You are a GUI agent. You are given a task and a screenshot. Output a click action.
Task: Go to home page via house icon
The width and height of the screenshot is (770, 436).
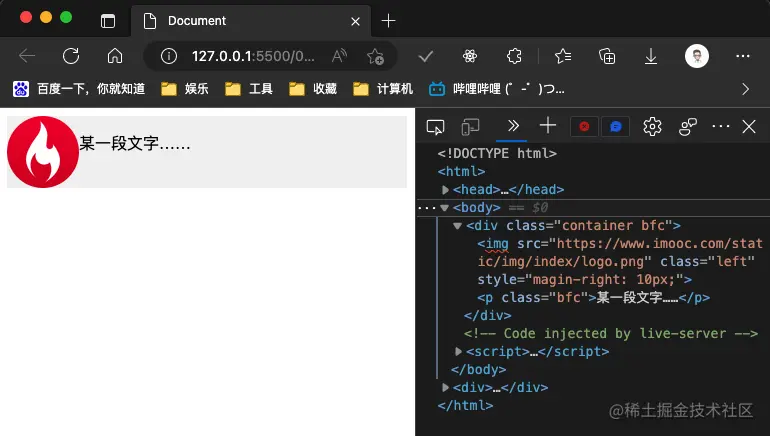pyautogui.click(x=115, y=56)
